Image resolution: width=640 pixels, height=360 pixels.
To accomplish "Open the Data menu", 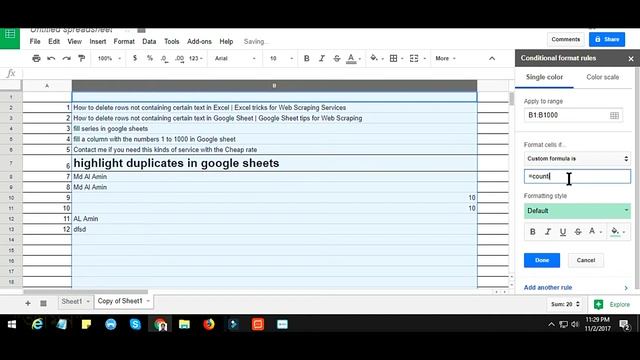I will [x=149, y=42].
